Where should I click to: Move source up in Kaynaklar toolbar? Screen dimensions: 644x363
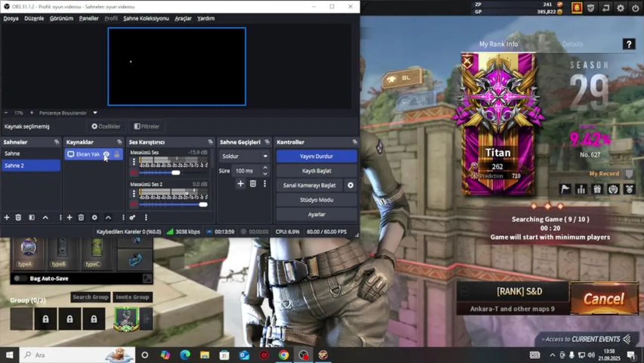pos(108,217)
